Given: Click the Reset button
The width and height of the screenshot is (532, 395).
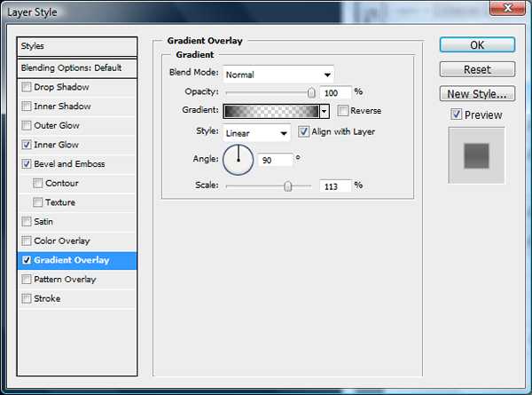Looking at the screenshot, I should pos(477,69).
